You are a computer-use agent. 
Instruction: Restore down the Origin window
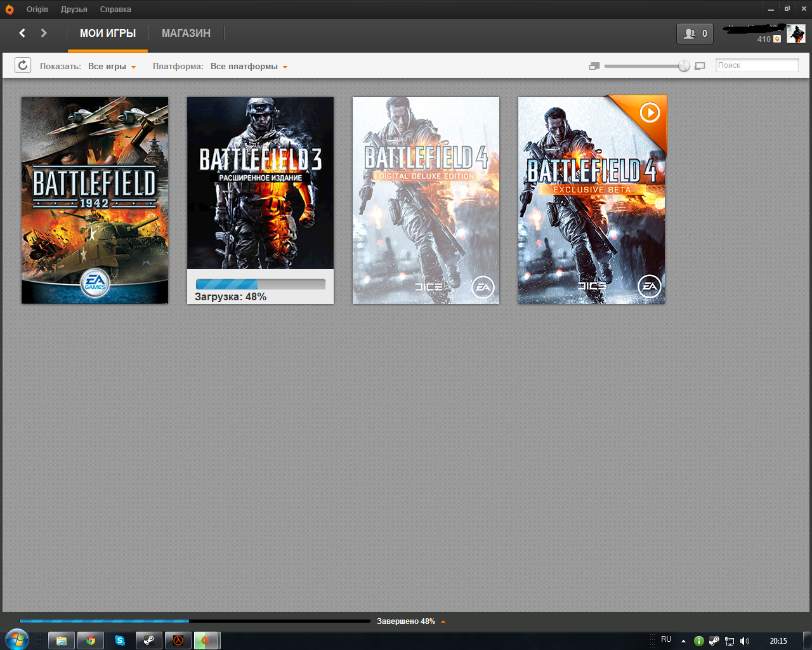787,10
